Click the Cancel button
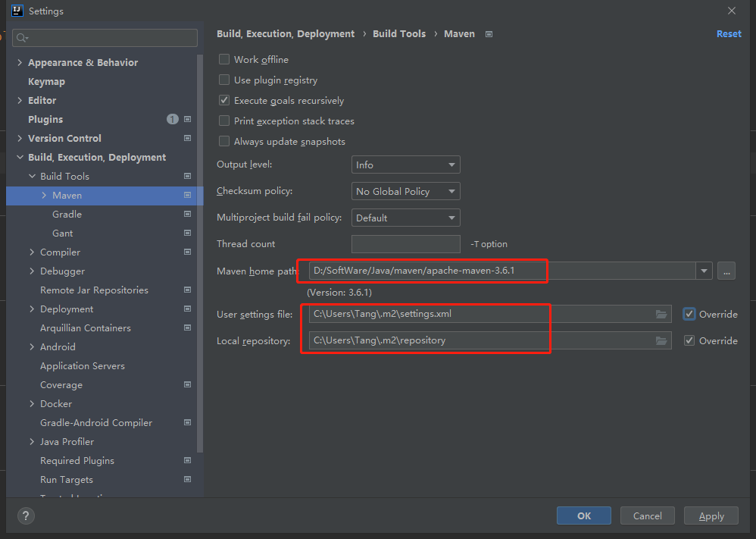This screenshot has height=539, width=756. (x=648, y=515)
